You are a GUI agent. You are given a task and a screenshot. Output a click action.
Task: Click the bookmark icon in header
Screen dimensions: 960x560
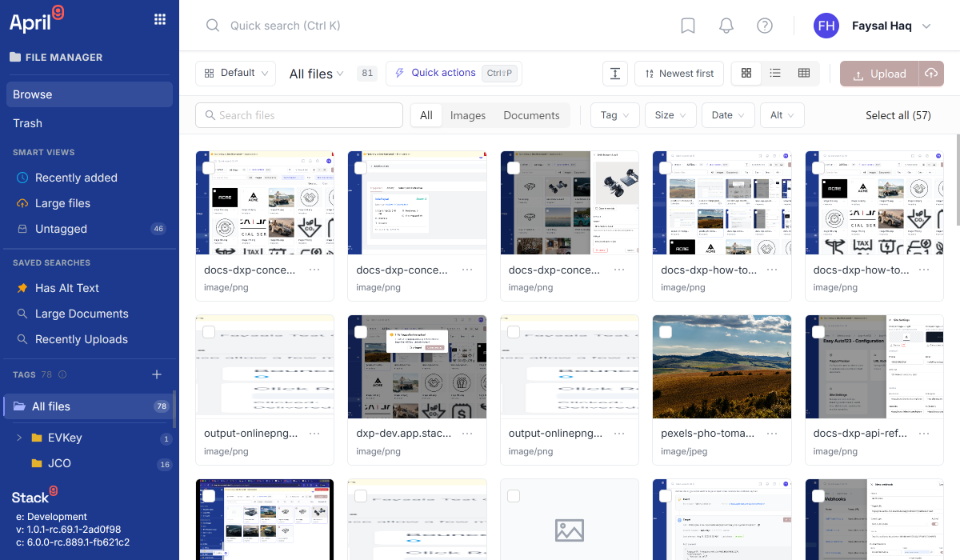click(x=688, y=26)
